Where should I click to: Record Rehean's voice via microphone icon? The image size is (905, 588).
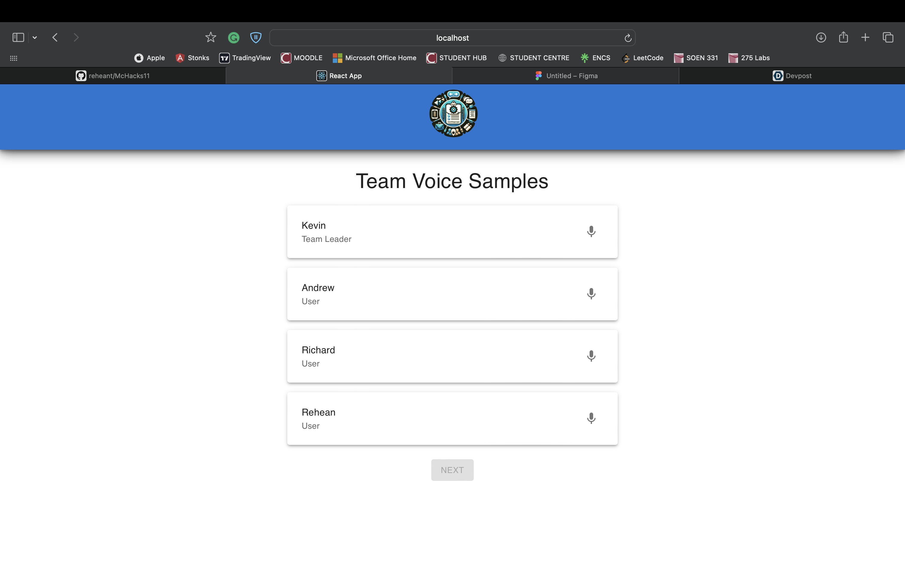pyautogui.click(x=591, y=418)
